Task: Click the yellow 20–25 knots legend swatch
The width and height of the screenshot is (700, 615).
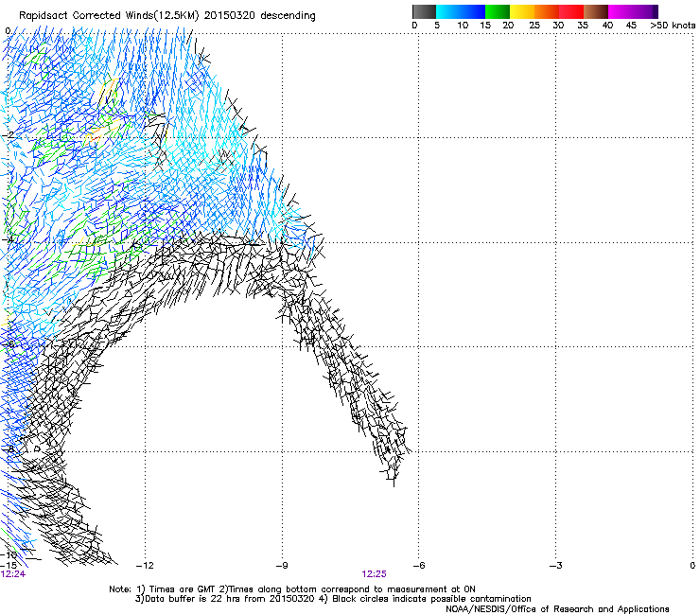Action: coord(522,11)
